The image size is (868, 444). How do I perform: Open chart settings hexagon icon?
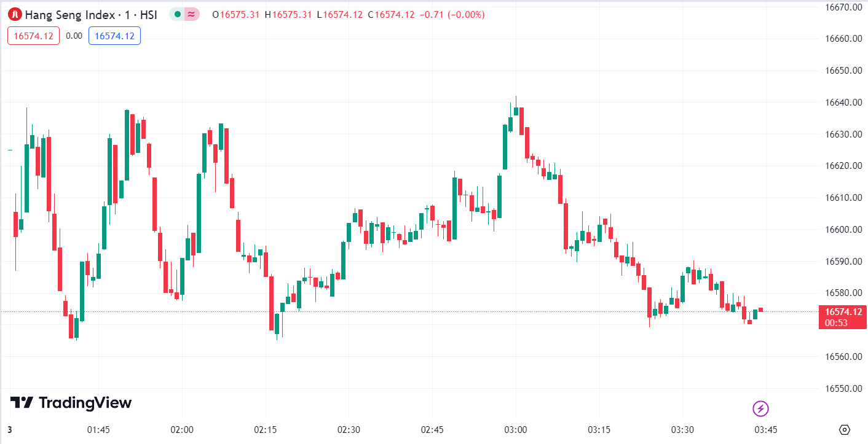click(845, 429)
